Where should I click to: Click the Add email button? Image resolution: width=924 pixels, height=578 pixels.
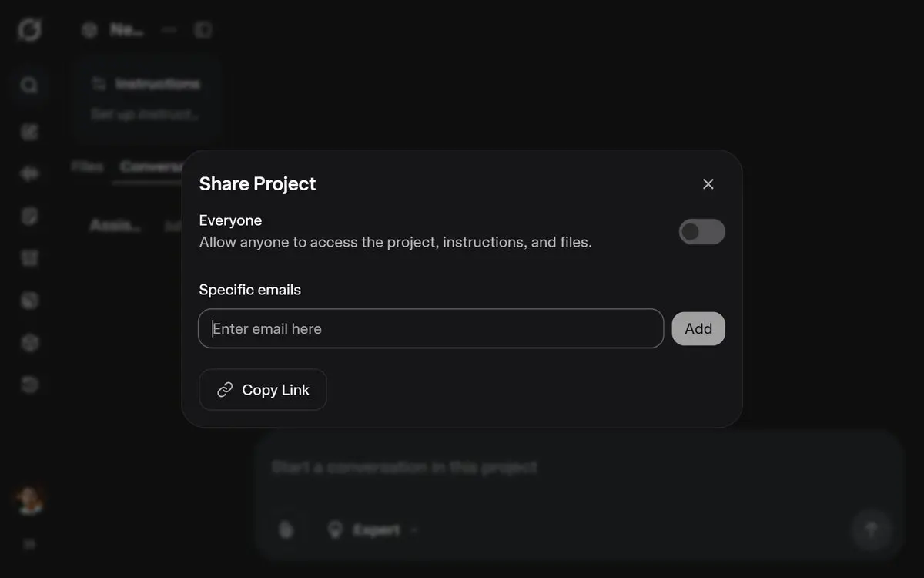click(698, 328)
